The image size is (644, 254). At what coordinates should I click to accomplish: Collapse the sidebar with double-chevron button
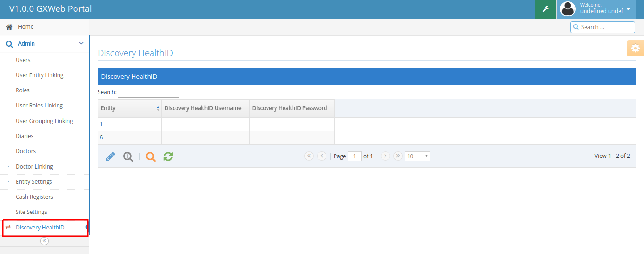(x=44, y=241)
